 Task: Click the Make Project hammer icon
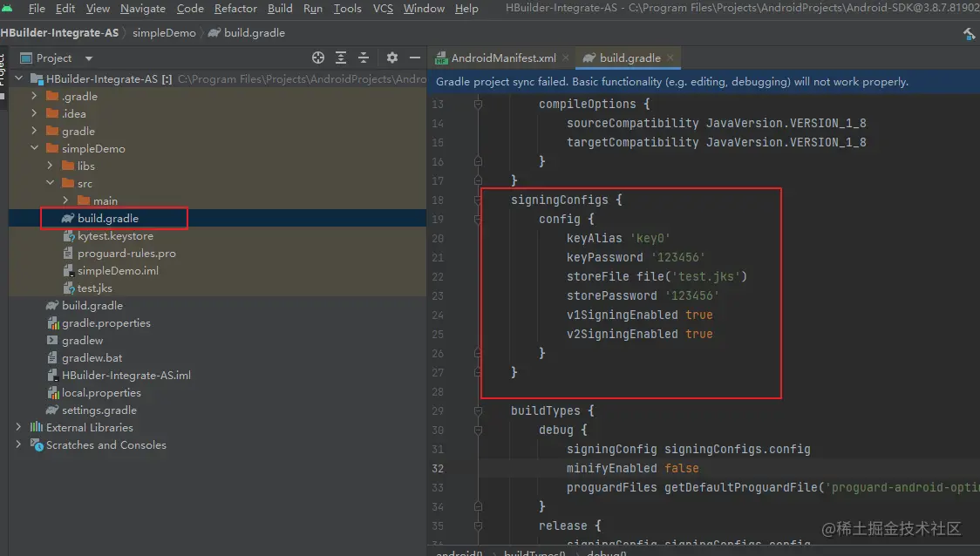[970, 34]
